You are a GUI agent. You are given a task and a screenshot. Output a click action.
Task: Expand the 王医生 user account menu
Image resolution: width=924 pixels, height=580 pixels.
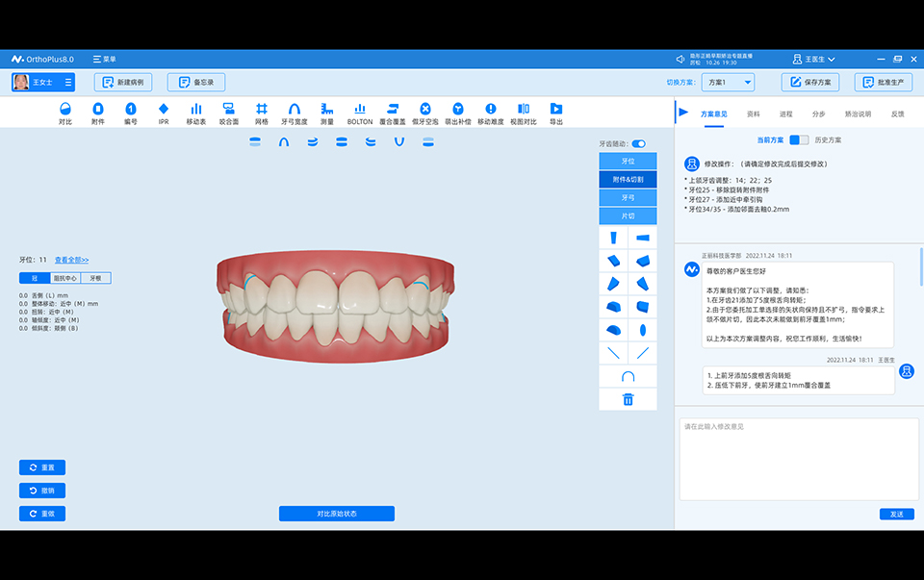click(x=813, y=59)
